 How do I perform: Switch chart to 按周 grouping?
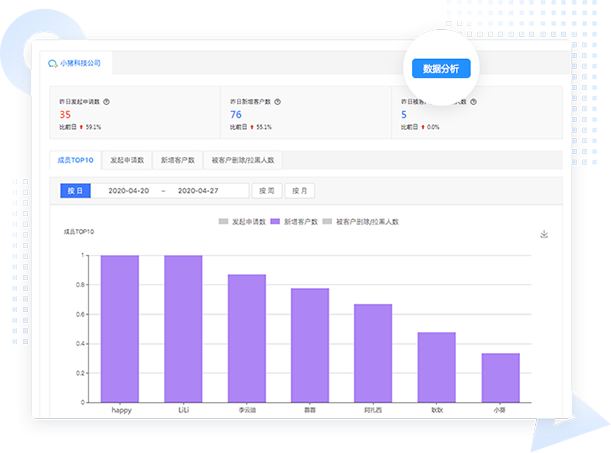point(265,190)
